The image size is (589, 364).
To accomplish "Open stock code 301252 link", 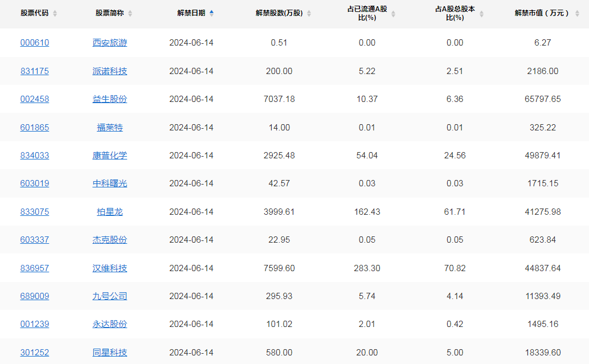I will [x=35, y=353].
